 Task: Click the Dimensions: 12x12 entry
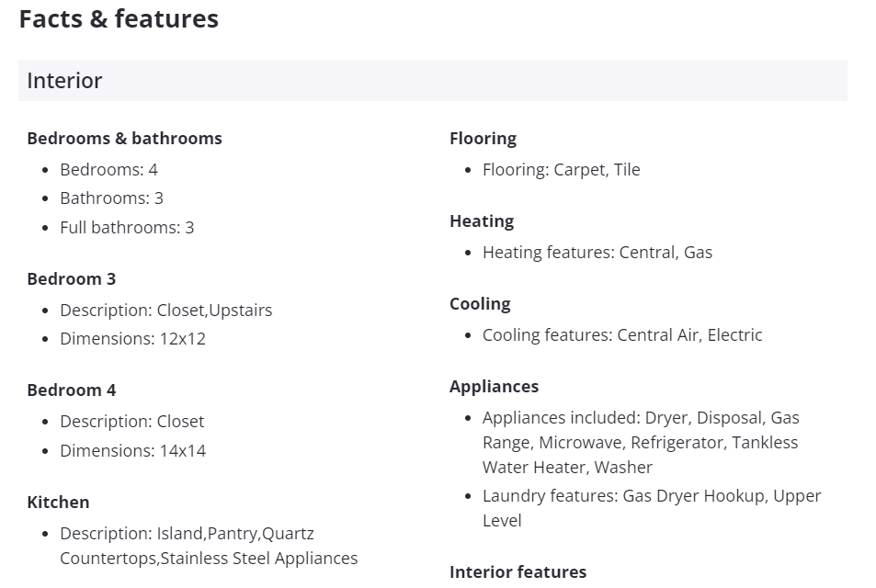[x=132, y=339]
